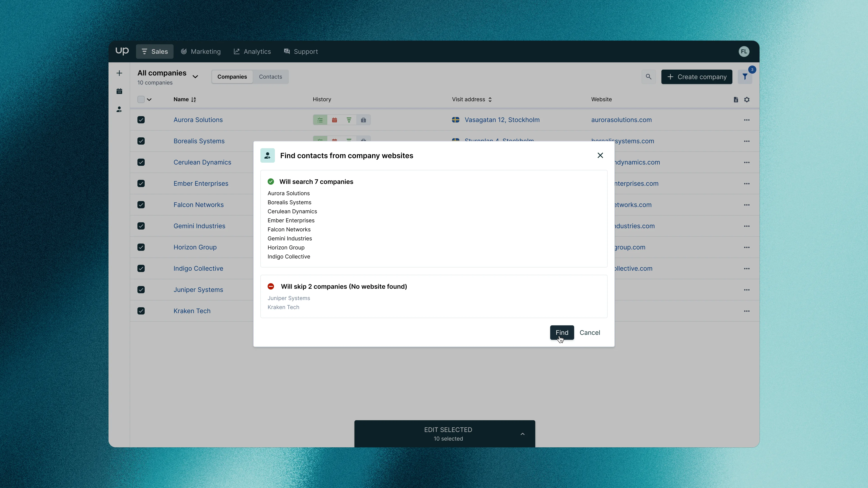Visit the aurorasolutions.com website link
The image size is (868, 488).
coord(621,120)
